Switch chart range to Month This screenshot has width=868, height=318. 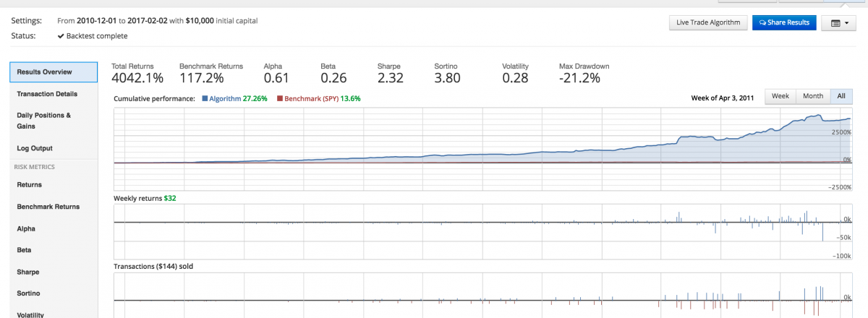(812, 96)
